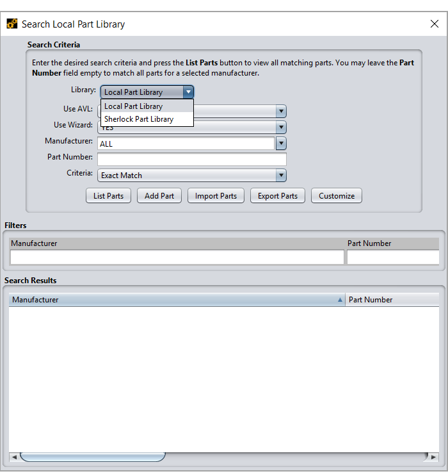Open the Manufacturer dropdown arrow
Image resolution: width=448 pixels, height=476 pixels.
(x=281, y=144)
